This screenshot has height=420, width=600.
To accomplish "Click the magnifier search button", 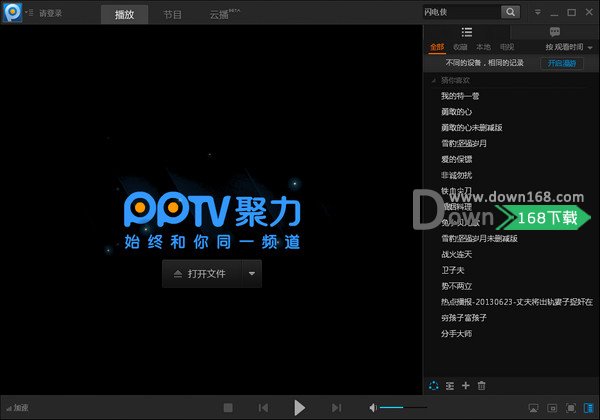I will pos(510,12).
